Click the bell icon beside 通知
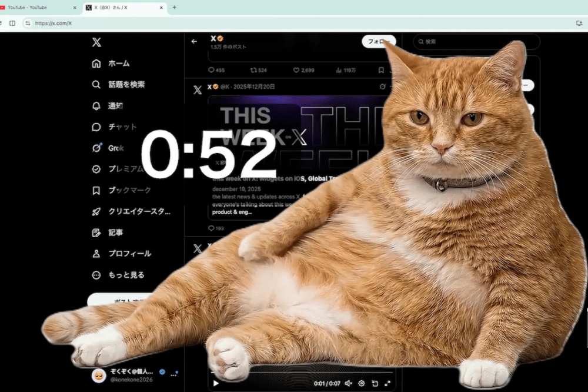 pyautogui.click(x=96, y=106)
